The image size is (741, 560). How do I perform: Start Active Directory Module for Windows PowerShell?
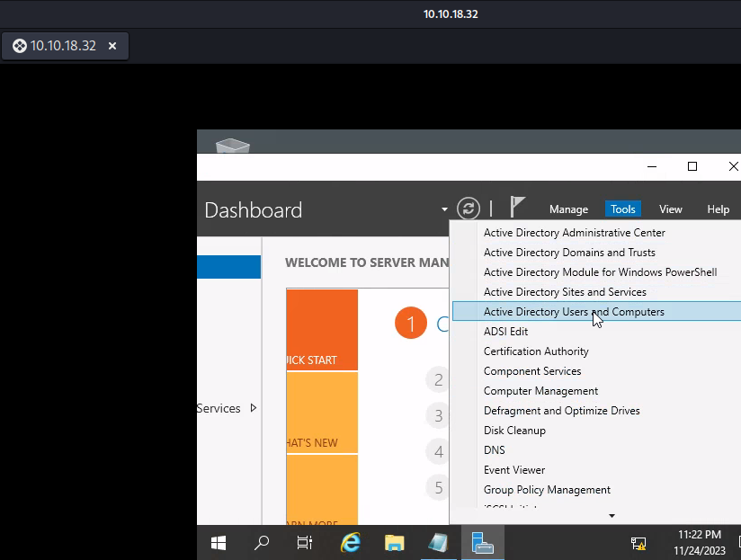596,272
